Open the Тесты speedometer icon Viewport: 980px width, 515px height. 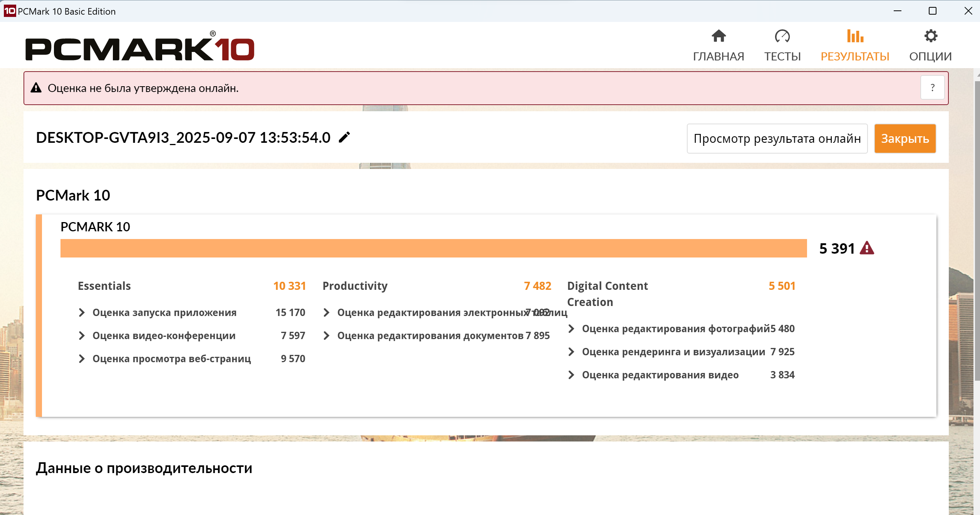click(782, 37)
